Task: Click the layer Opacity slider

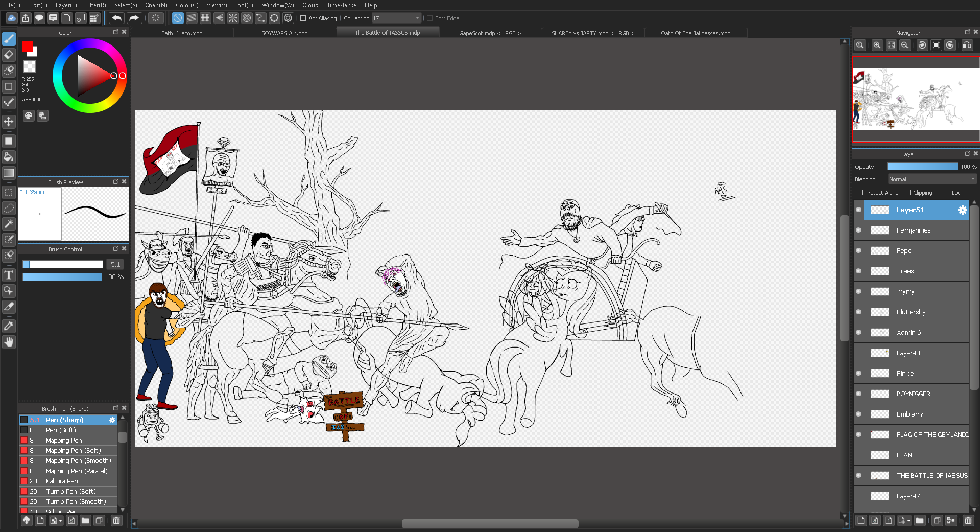Action: pyautogui.click(x=922, y=167)
